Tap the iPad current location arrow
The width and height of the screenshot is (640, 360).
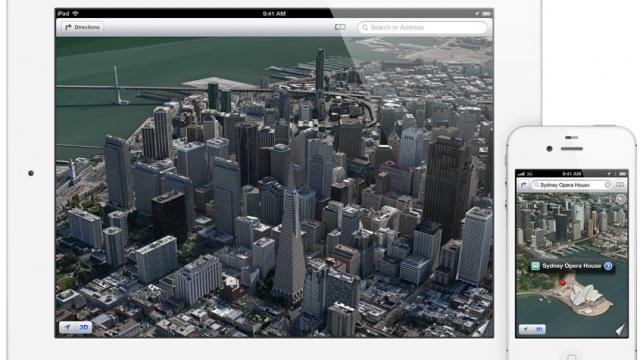pos(68,327)
